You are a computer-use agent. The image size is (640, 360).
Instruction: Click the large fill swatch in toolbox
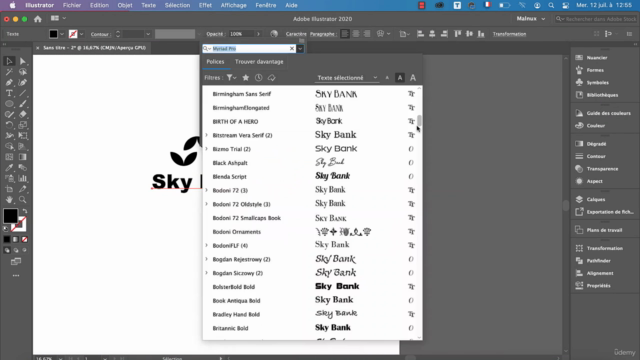(11, 216)
